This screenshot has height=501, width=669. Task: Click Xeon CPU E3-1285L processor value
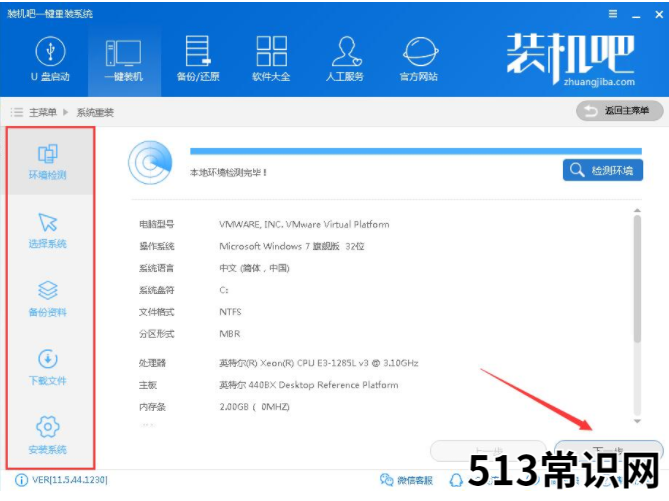tap(319, 363)
